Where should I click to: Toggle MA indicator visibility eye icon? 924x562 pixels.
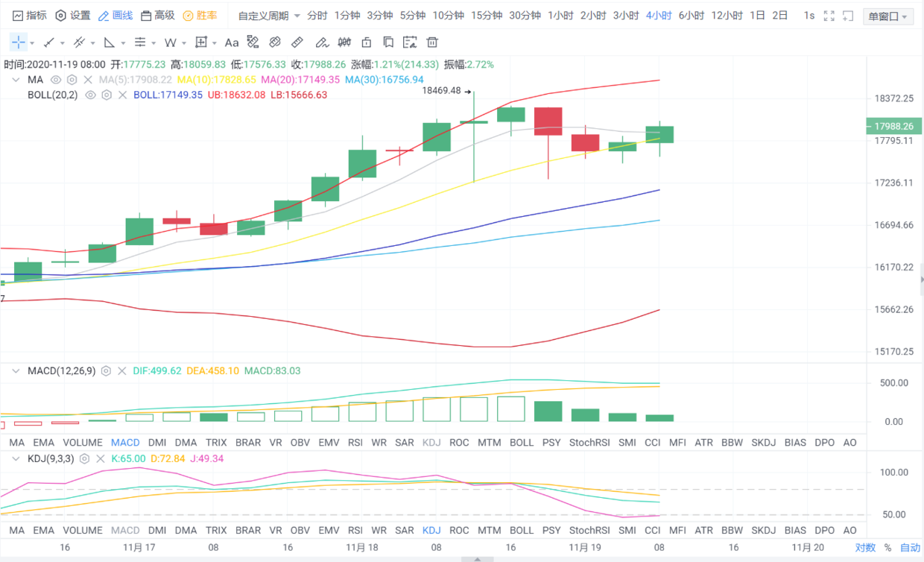pos(56,79)
